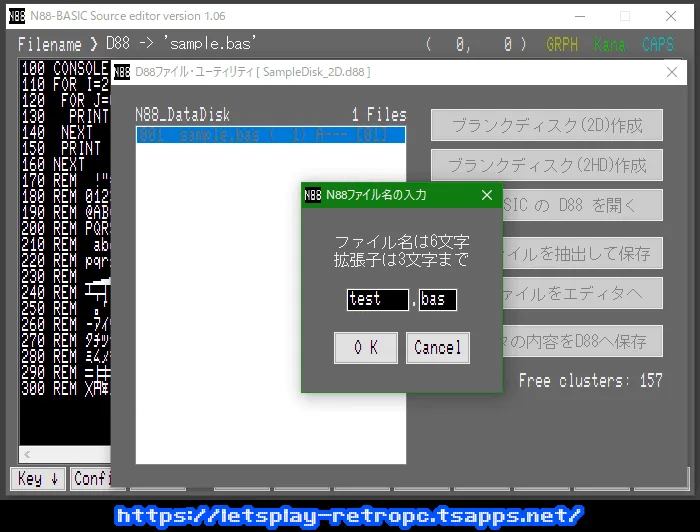The image size is (700, 532).
Task: Close the N88 filename input dialog
Action: click(x=487, y=195)
